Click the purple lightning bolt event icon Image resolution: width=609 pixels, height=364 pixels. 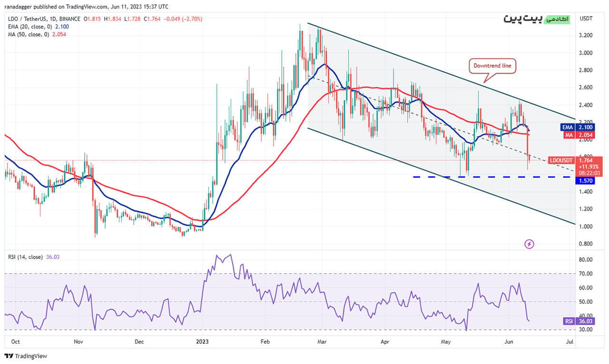pyautogui.click(x=529, y=244)
